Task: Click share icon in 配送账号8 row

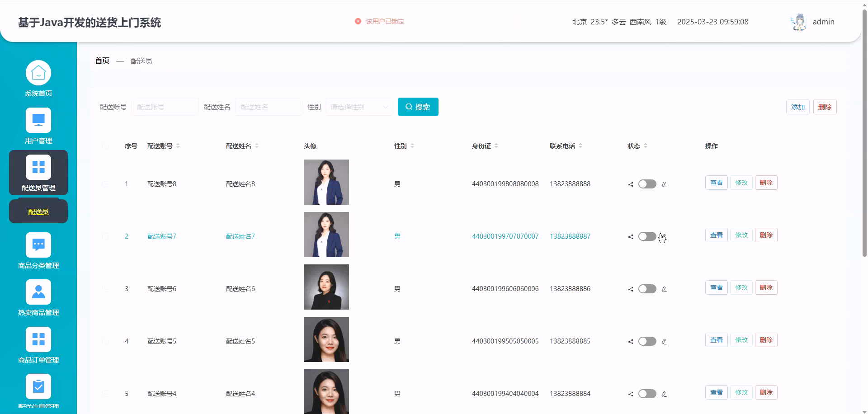Action: pos(631,184)
